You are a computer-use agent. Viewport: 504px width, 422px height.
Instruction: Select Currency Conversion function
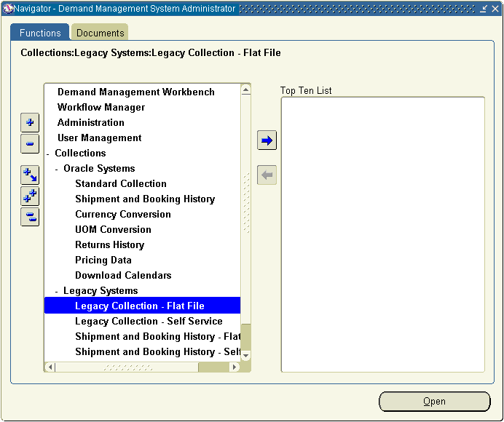coord(123,214)
